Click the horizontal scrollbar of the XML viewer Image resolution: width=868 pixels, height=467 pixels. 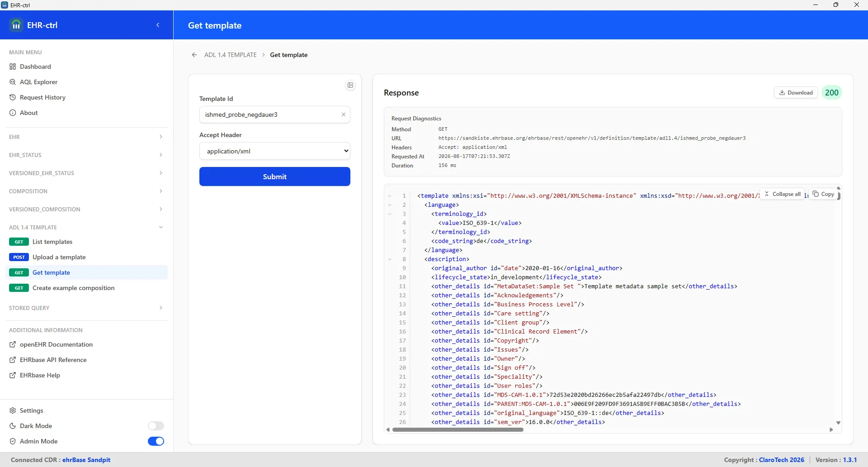(458, 430)
